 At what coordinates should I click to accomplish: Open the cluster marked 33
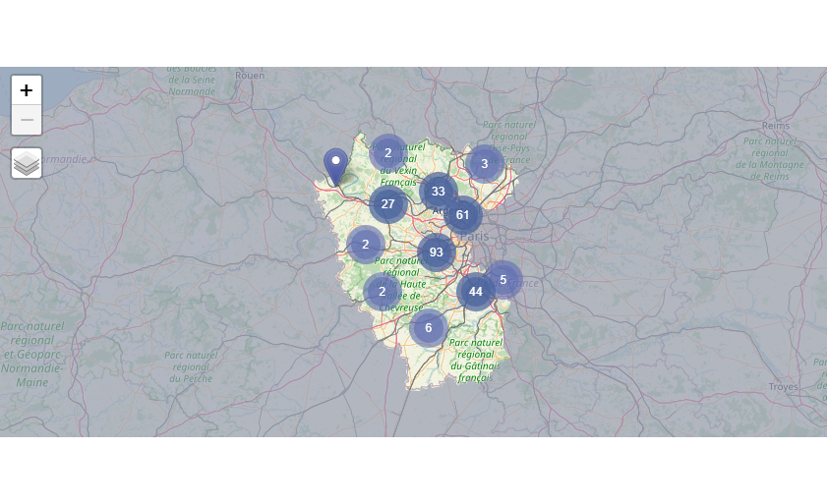438,192
